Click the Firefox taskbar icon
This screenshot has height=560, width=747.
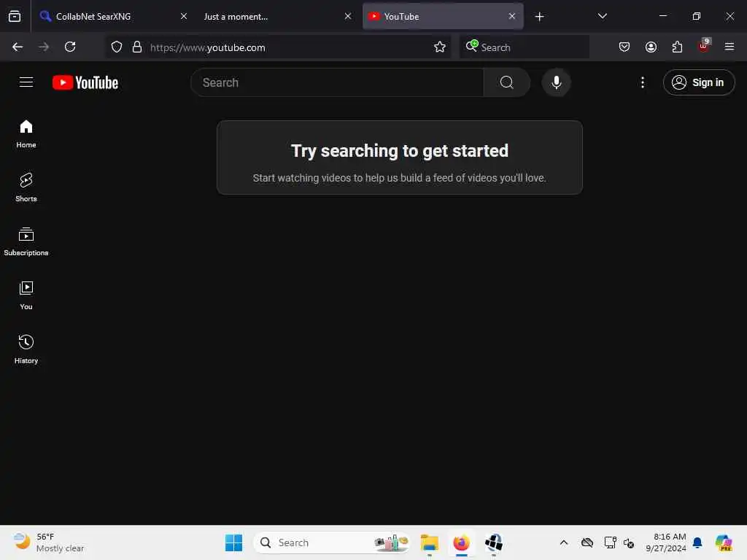pyautogui.click(x=461, y=542)
